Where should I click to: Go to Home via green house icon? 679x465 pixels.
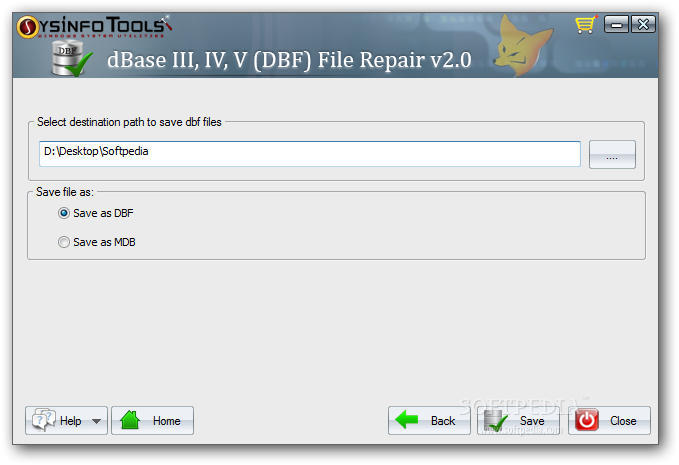(x=130, y=420)
